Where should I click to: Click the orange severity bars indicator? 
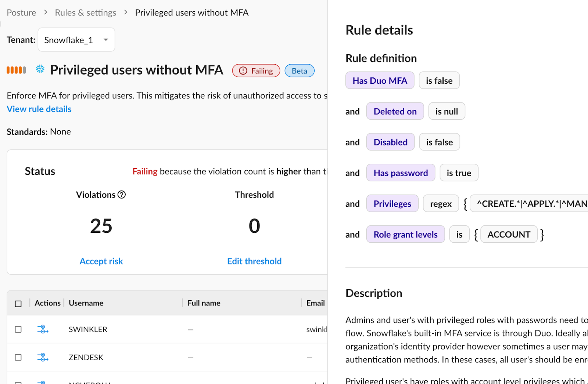[16, 70]
